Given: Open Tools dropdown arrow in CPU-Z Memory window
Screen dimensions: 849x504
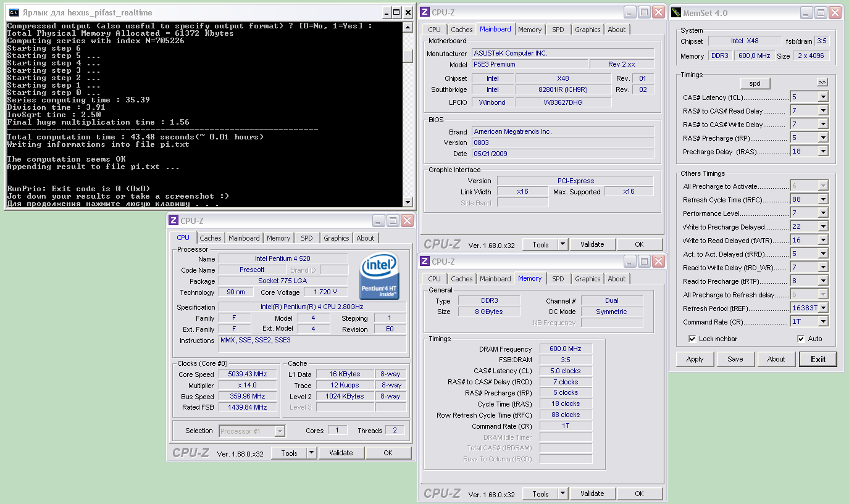Looking at the screenshot, I should tap(563, 494).
